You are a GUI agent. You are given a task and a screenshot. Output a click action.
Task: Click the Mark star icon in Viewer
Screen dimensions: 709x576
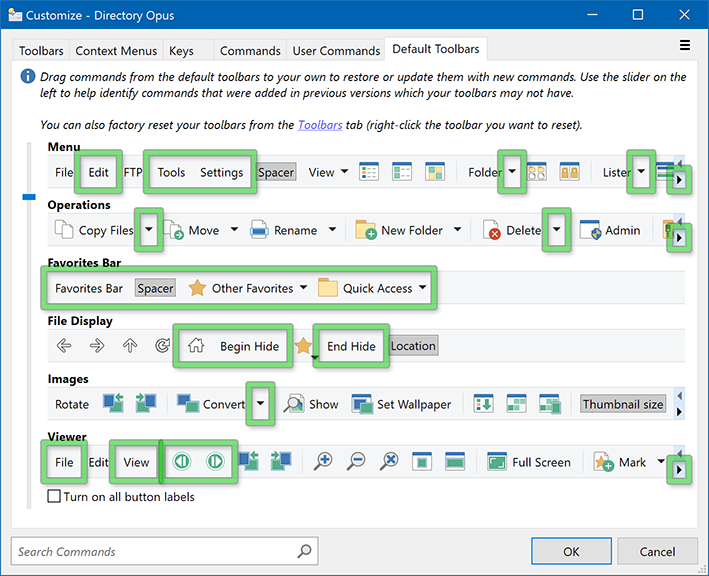point(604,462)
